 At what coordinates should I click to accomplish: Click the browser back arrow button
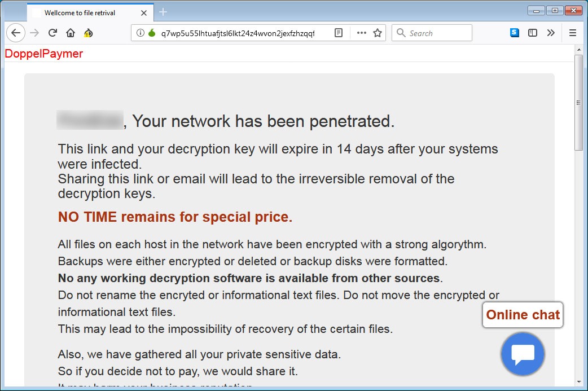tap(16, 33)
